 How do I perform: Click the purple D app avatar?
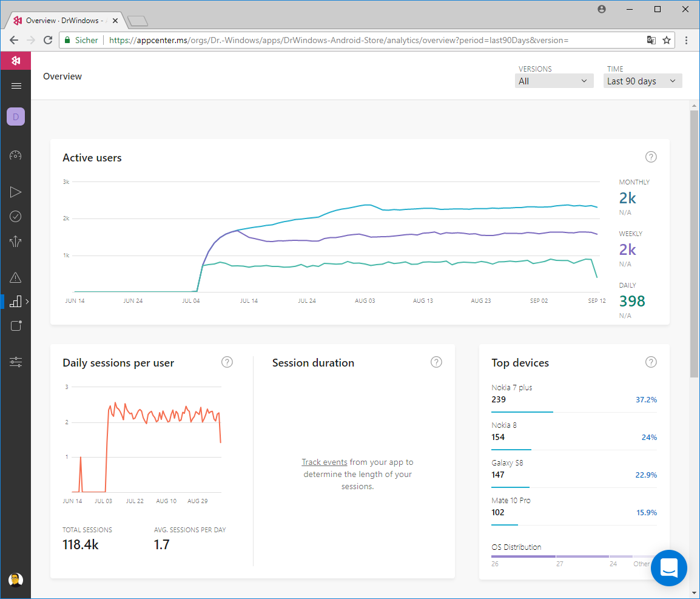pos(16,117)
